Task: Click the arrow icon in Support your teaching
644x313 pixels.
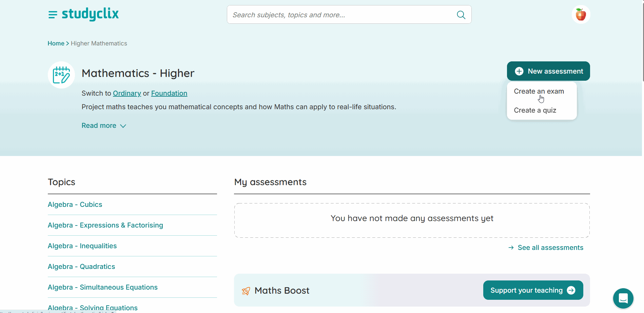Action: (572, 290)
